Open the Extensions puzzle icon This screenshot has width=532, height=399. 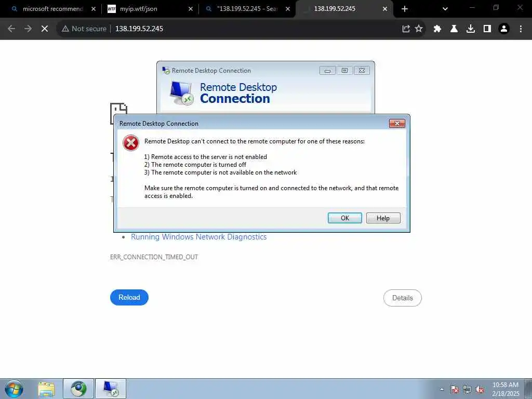pyautogui.click(x=437, y=29)
